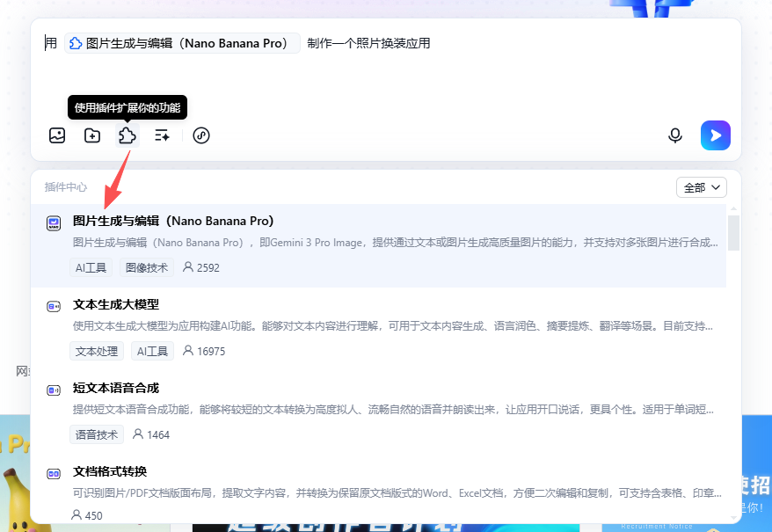
Task: Select the 图片生成与编辑 (Nano Banana Pro) plugin title
Action: (173, 221)
